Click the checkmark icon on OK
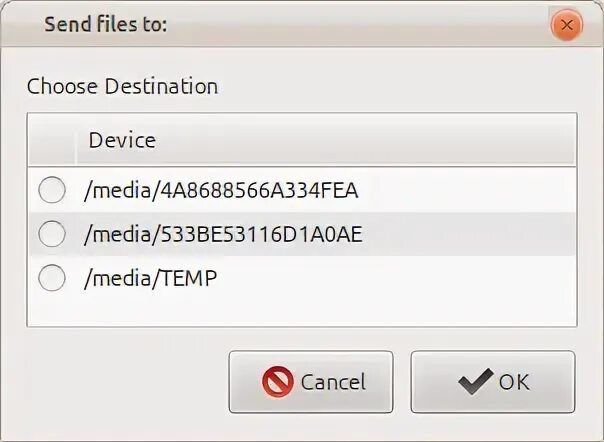The height and width of the screenshot is (442, 604). pyautogui.click(x=475, y=381)
